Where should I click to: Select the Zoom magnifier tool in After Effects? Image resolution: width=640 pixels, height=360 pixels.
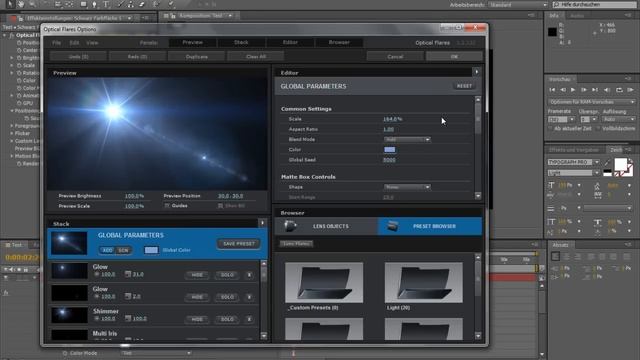pos(32,4)
